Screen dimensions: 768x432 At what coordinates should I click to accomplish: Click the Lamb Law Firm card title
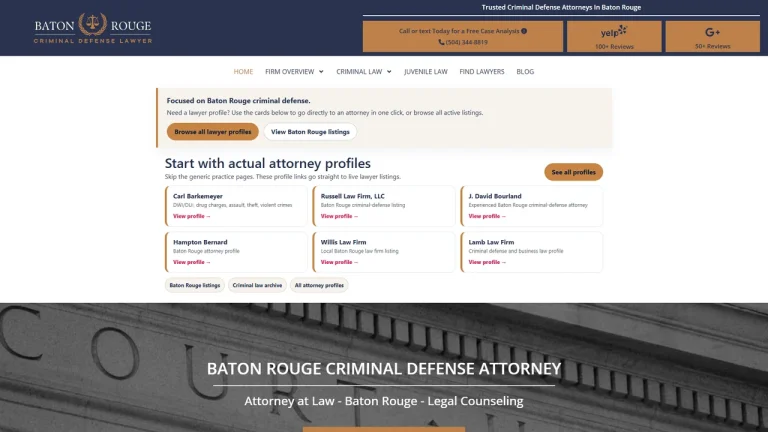[x=491, y=242]
